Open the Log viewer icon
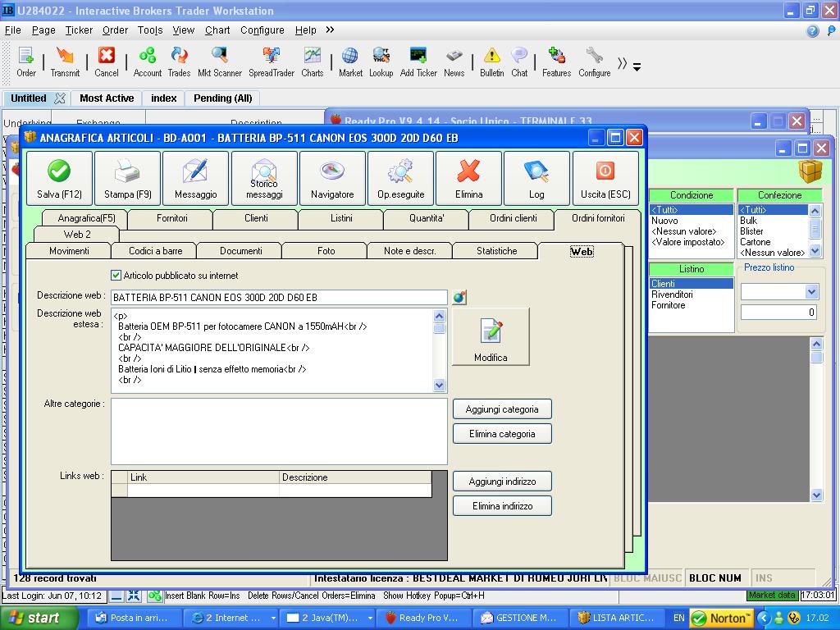840x630 pixels. click(536, 178)
